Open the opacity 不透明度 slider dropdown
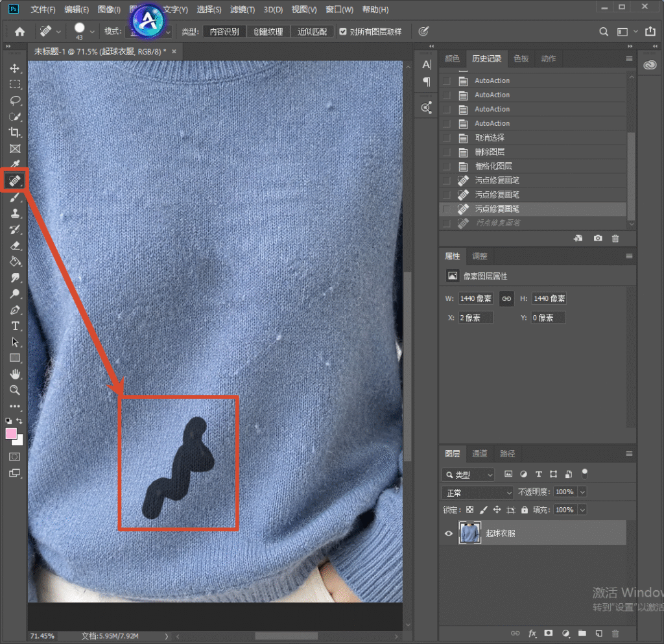Screen dimensions: 664x644 582,492
